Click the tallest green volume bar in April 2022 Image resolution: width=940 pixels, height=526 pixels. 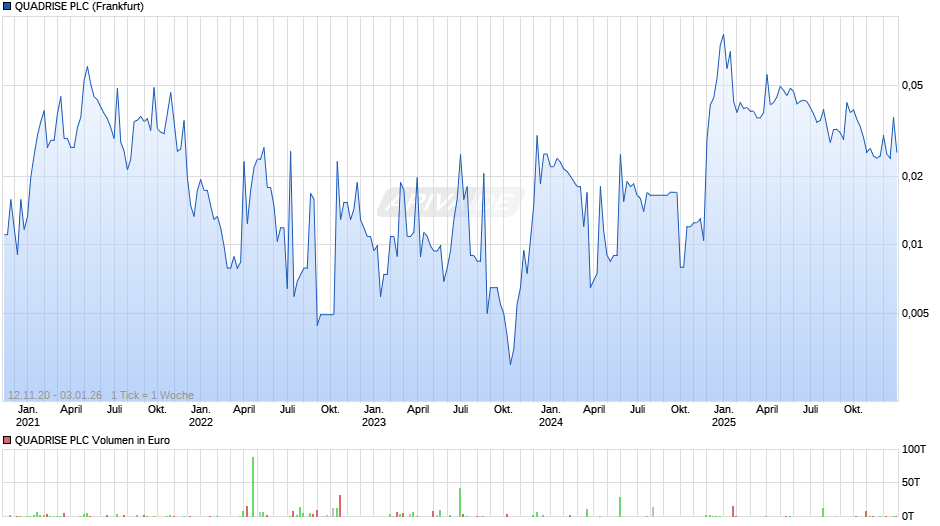253,486
